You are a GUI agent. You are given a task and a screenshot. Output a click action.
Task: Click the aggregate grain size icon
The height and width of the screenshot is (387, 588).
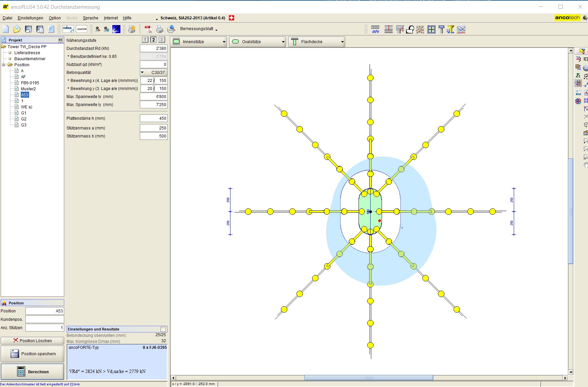[420, 29]
